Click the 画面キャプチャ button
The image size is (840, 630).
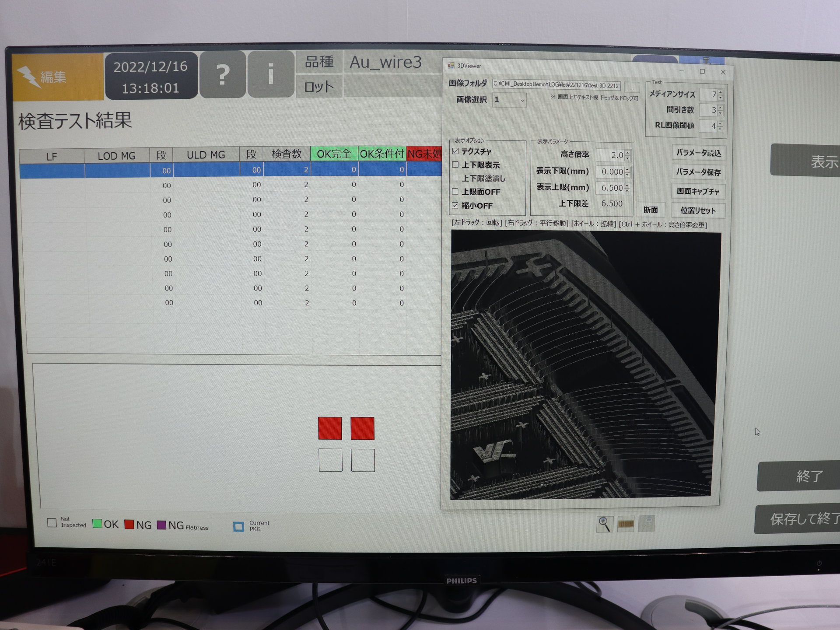pyautogui.click(x=698, y=191)
